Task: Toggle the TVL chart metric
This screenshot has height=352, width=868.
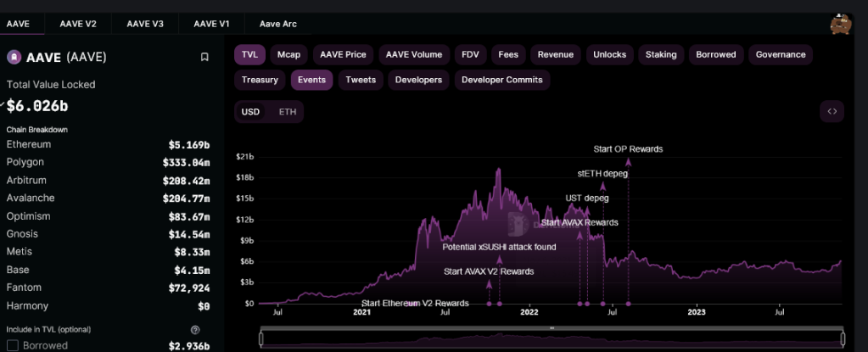Action: click(x=249, y=54)
